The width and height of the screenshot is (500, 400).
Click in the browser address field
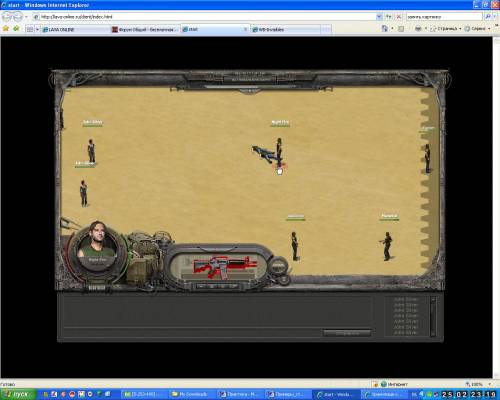[x=208, y=16]
